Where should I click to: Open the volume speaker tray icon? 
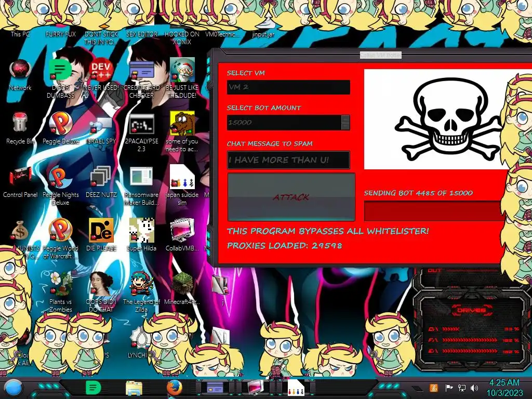[x=474, y=388]
